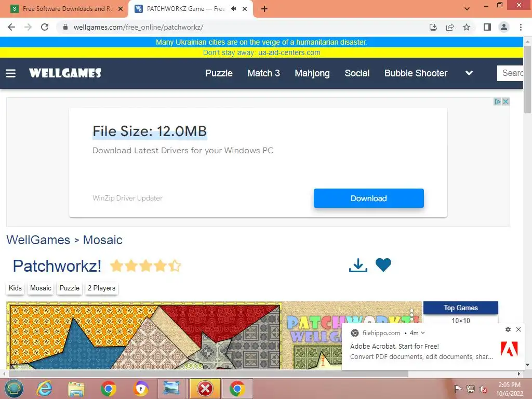The width and height of the screenshot is (532, 399).
Task: Go back using the browser back arrow
Action: 11,27
